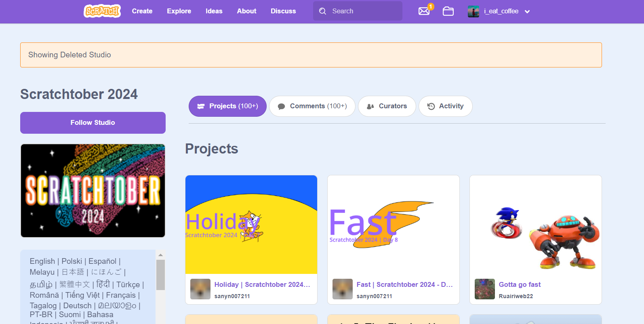Go to the Ideas page
This screenshot has width=644, height=324.
(x=214, y=11)
